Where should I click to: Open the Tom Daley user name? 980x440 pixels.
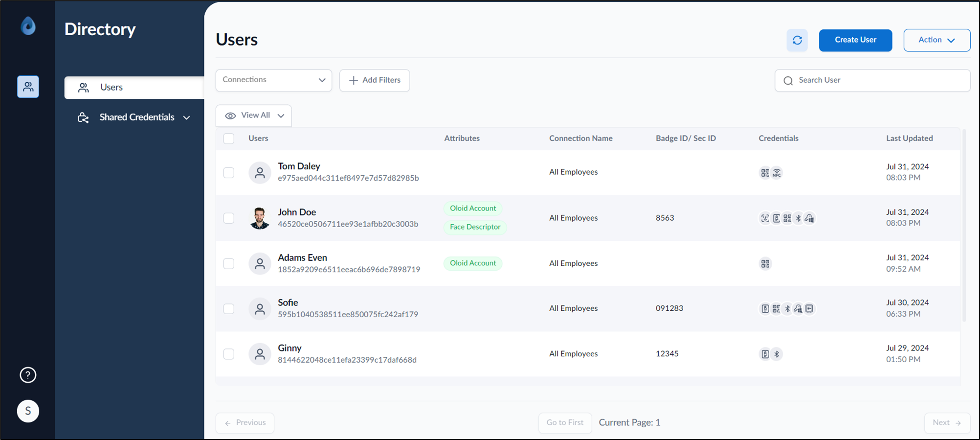pyautogui.click(x=299, y=166)
